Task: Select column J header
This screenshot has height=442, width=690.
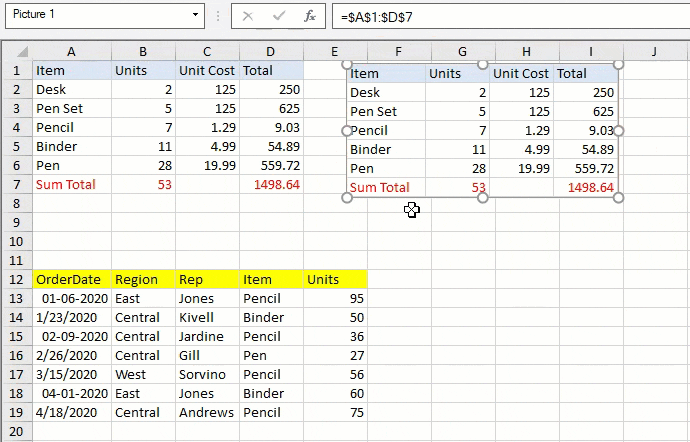Action: pyautogui.click(x=653, y=52)
